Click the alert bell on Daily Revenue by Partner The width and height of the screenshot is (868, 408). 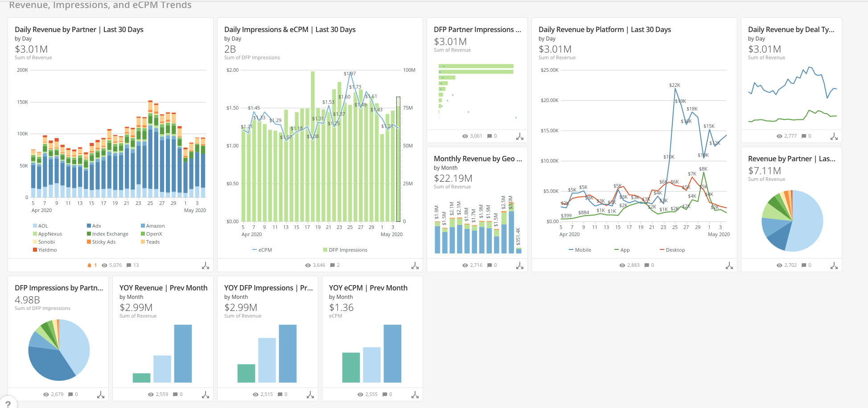click(x=89, y=265)
